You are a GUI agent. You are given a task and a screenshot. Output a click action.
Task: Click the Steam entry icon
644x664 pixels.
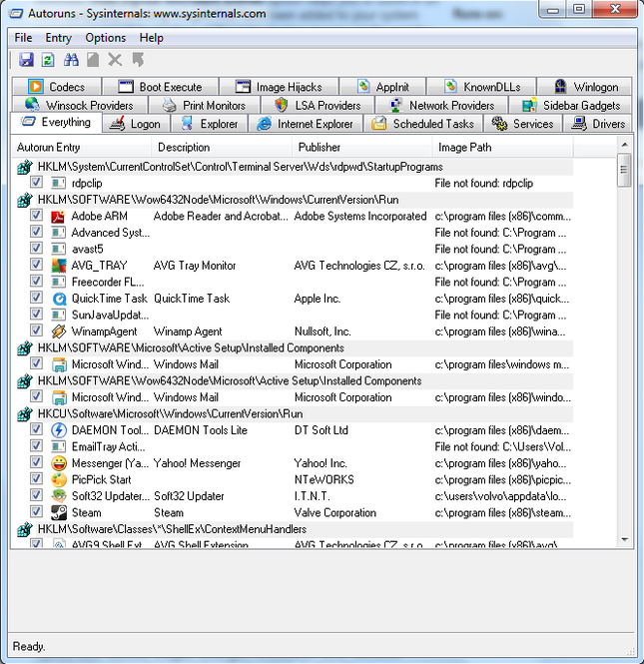pyautogui.click(x=59, y=513)
